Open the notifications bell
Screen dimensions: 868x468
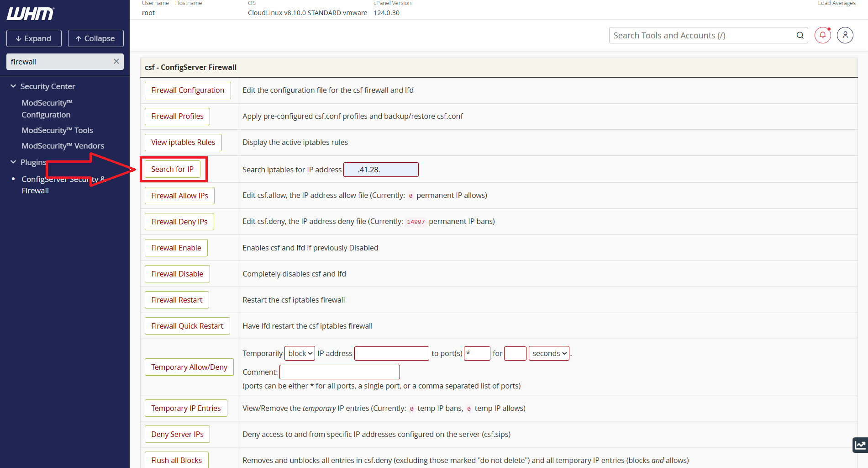tap(822, 35)
